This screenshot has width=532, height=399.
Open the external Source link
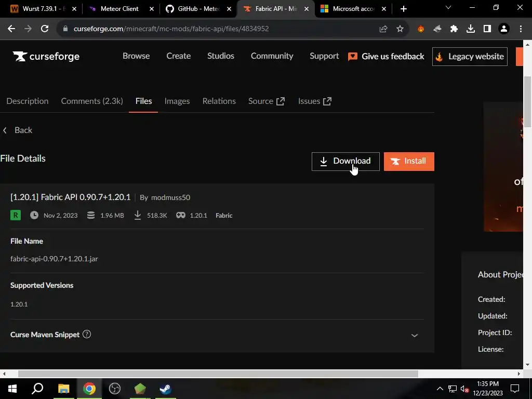267,101
